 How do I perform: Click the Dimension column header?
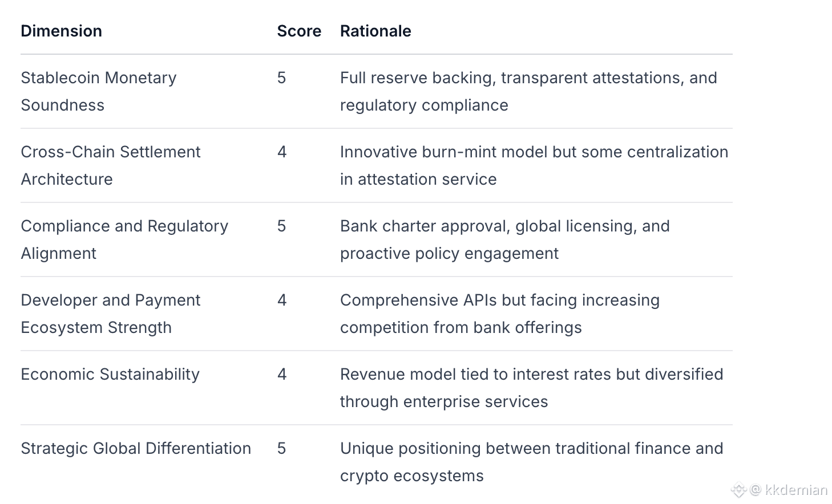click(62, 31)
